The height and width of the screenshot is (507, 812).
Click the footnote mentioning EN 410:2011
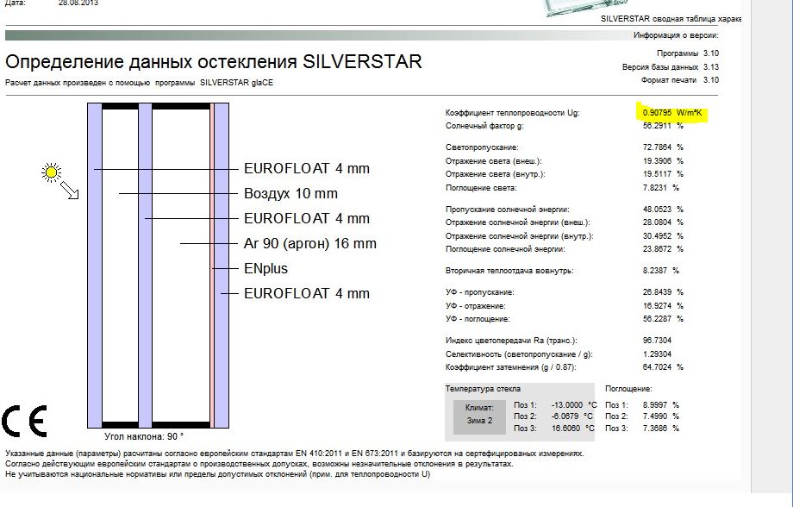click(x=294, y=454)
